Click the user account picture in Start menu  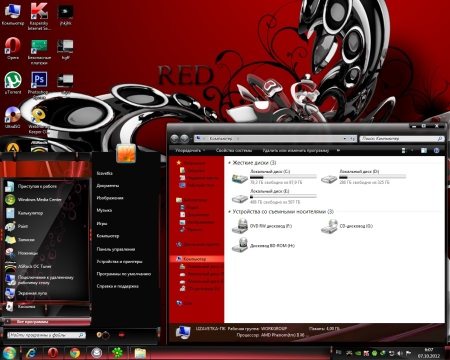pos(126,154)
